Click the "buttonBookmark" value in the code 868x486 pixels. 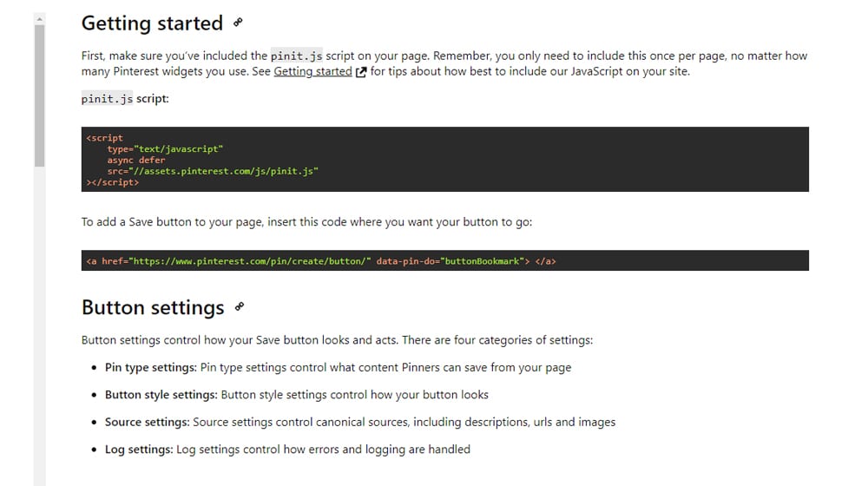[x=483, y=261]
